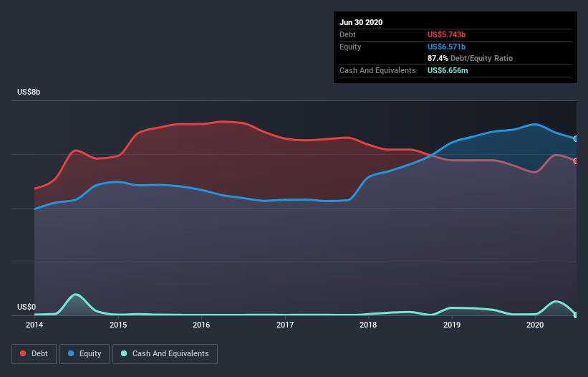Click the 2015 x-axis label
Screen dimensions: 588x377
(118, 325)
